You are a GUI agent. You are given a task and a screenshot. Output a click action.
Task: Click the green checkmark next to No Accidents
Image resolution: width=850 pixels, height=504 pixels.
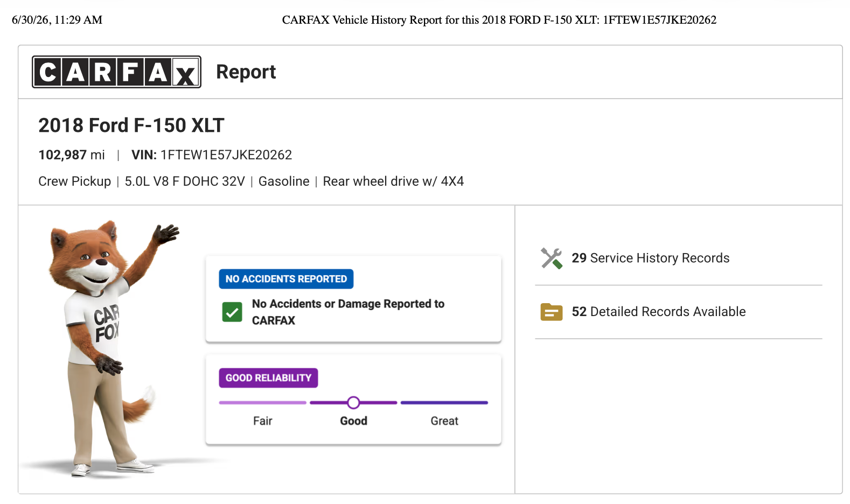(232, 312)
